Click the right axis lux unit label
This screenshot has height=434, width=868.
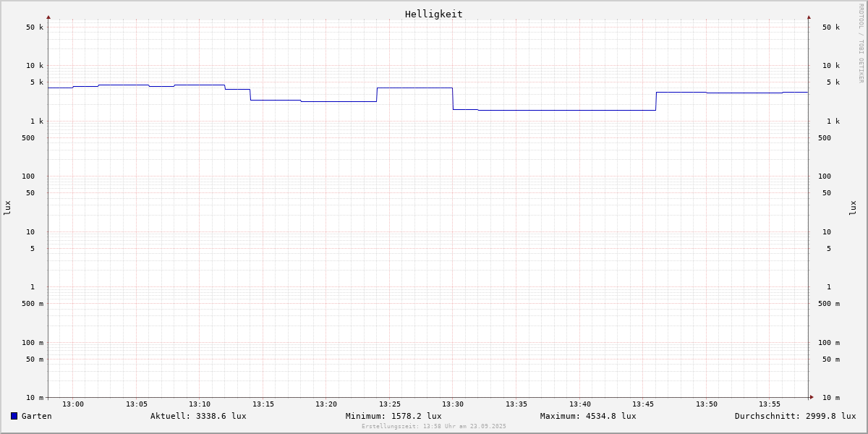tap(854, 208)
